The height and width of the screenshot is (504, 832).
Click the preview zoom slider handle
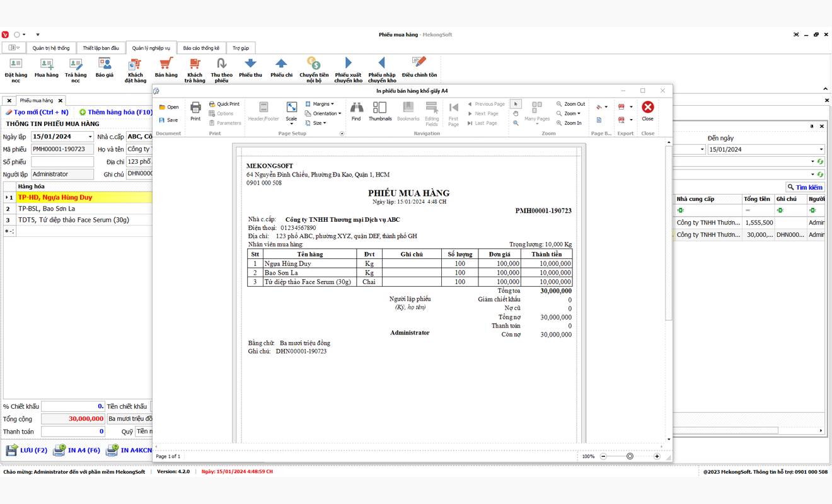630,456
